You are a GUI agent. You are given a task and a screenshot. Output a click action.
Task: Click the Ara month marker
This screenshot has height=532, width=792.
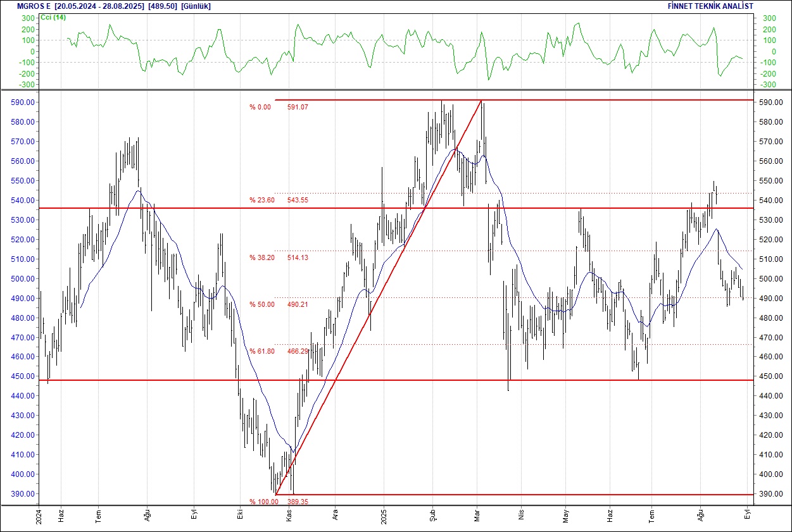pos(335,516)
